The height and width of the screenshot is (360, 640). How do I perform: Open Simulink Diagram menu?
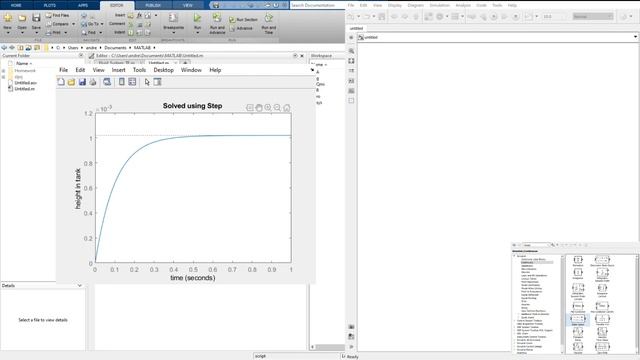coord(416,5)
